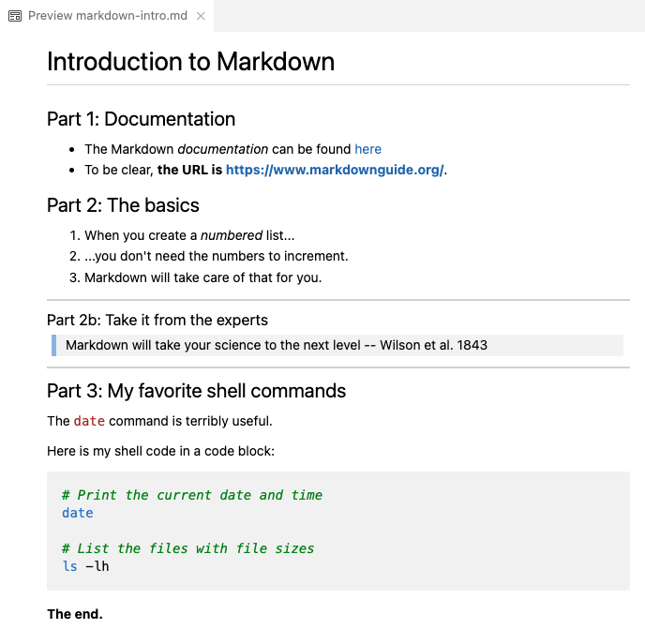Click the red inline 'date' code word
This screenshot has height=644, width=645.
tap(89, 421)
